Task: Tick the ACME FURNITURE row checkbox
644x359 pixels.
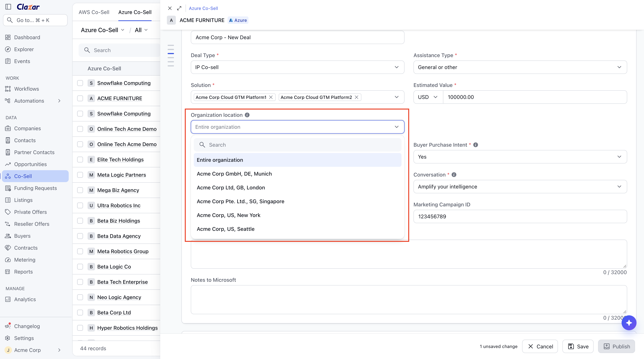Action: (80, 99)
